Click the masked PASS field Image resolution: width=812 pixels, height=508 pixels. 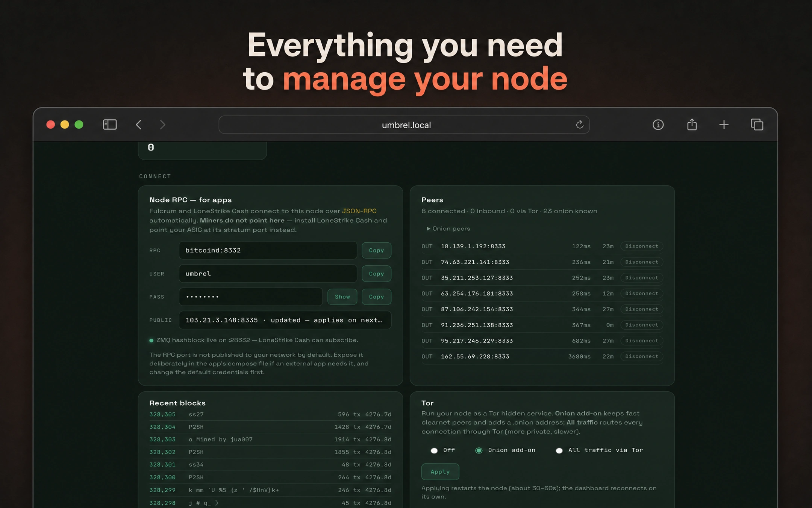pyautogui.click(x=251, y=297)
